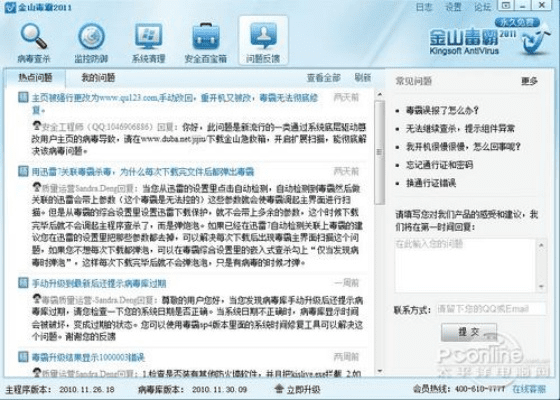The image size is (560, 400).
Task: Click the question icon beside 手动升级到最新后还提示病毒库过期
Action: (x=23, y=283)
